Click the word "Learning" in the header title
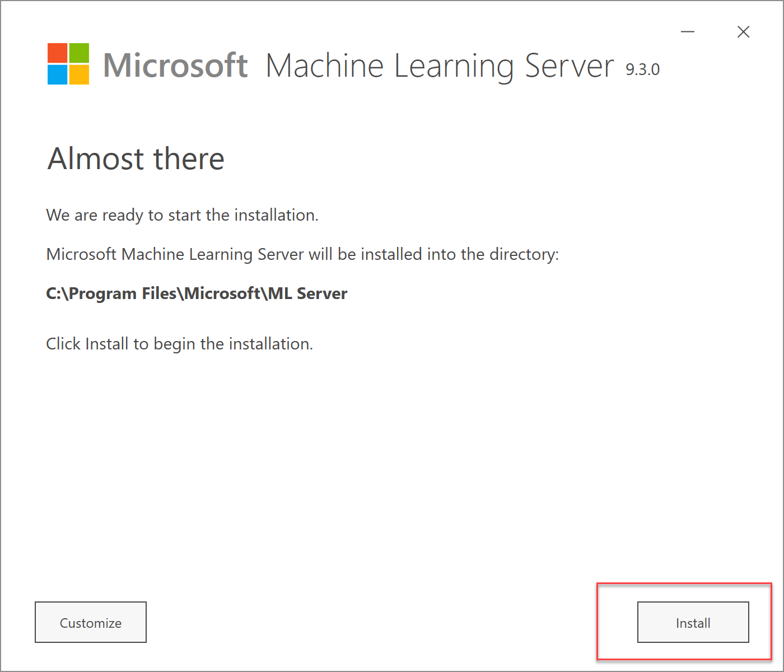Viewport: 784px width, 672px height. coord(454,66)
